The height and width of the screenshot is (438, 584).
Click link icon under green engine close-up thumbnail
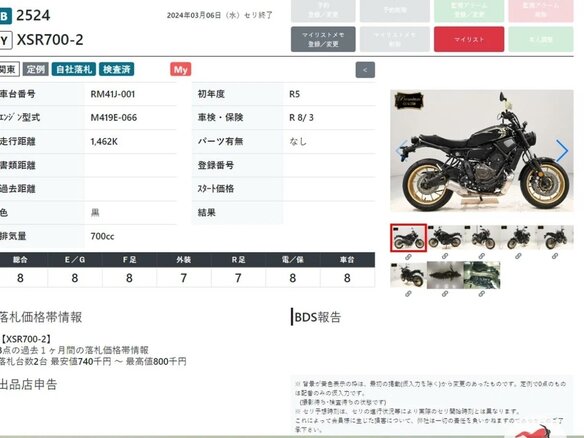coord(482,294)
